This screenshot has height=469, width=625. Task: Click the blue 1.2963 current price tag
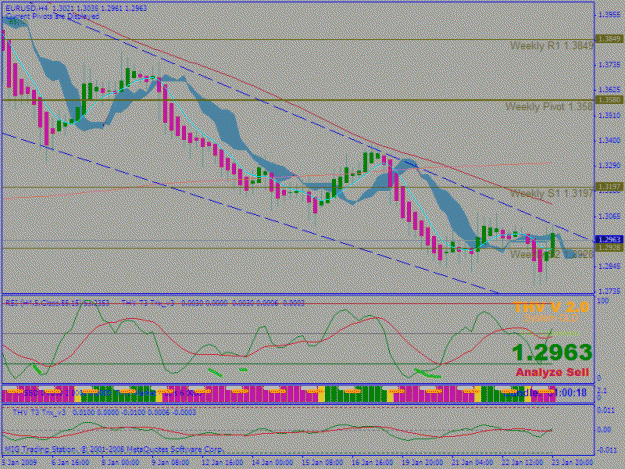[609, 239]
